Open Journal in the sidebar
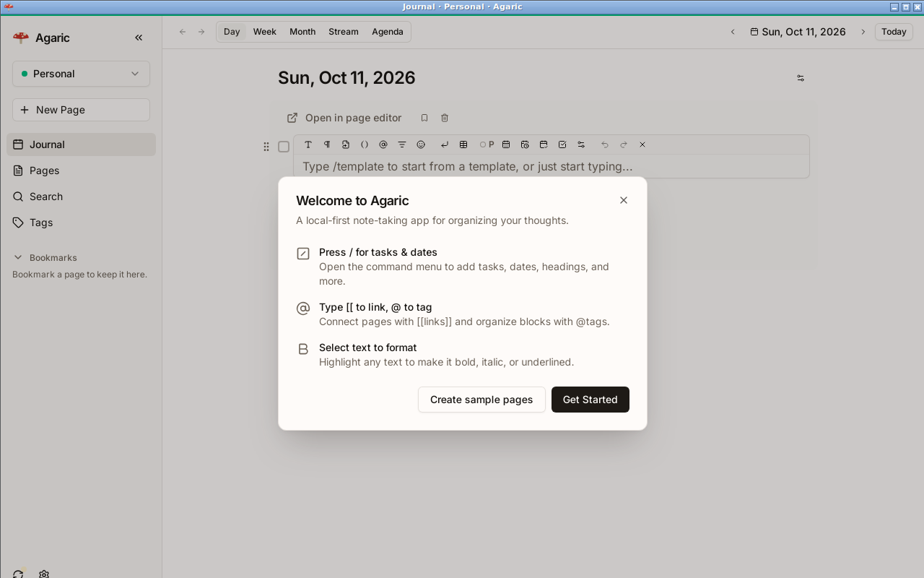Viewport: 924px width, 578px height. pyautogui.click(x=81, y=144)
